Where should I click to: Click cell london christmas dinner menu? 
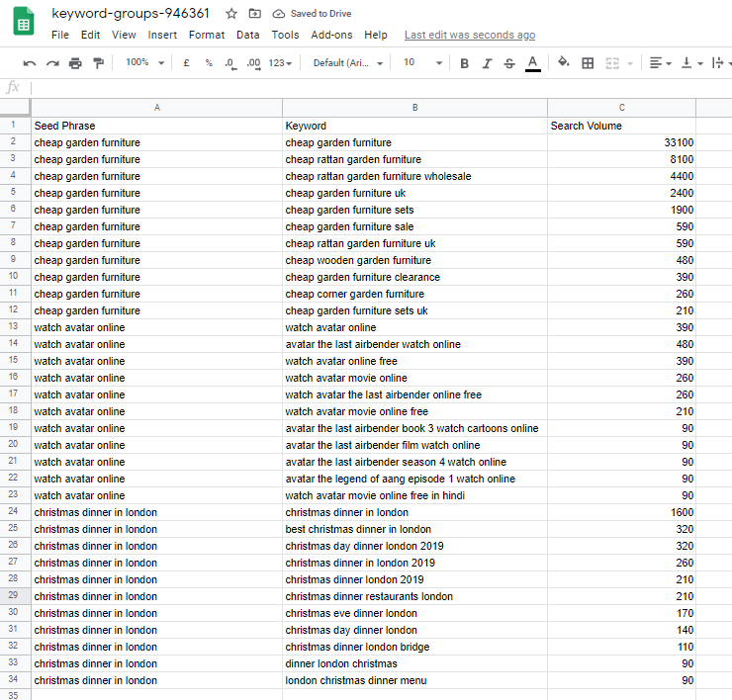point(415,680)
